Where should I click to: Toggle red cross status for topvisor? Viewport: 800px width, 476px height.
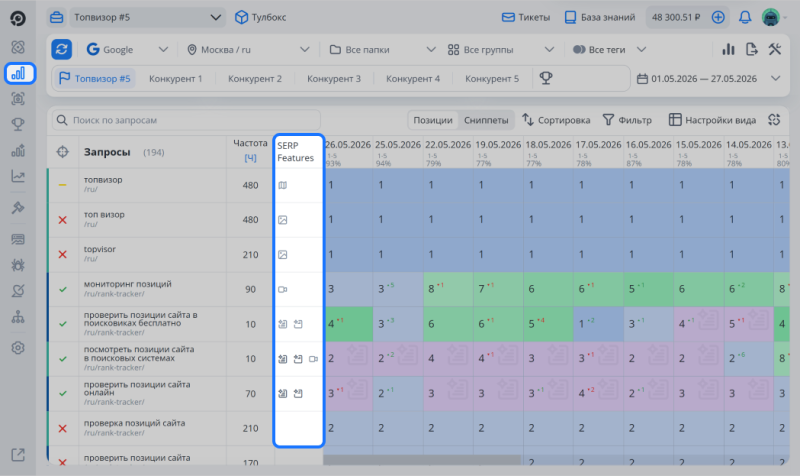point(63,255)
